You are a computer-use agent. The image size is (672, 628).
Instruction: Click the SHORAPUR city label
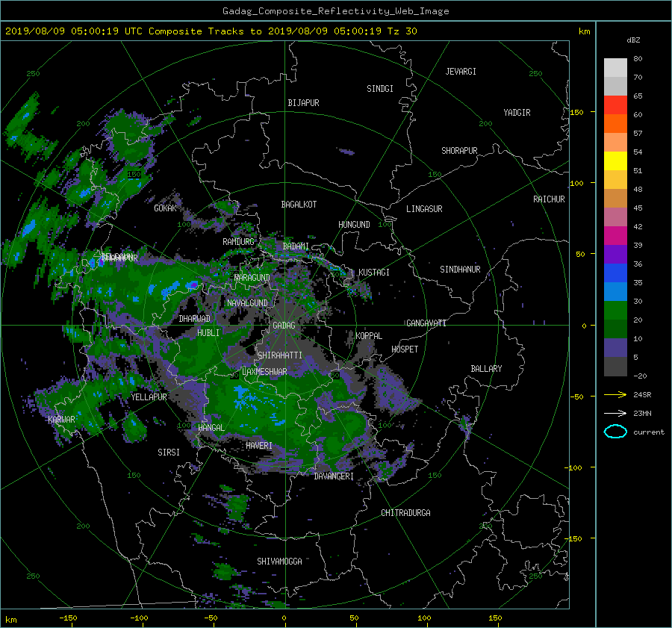click(459, 151)
